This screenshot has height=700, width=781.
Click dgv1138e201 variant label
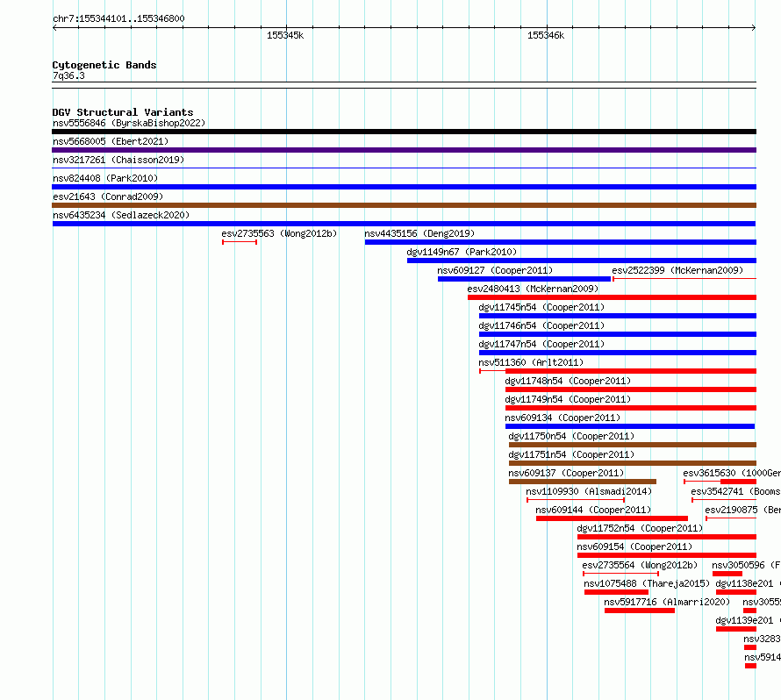(749, 583)
